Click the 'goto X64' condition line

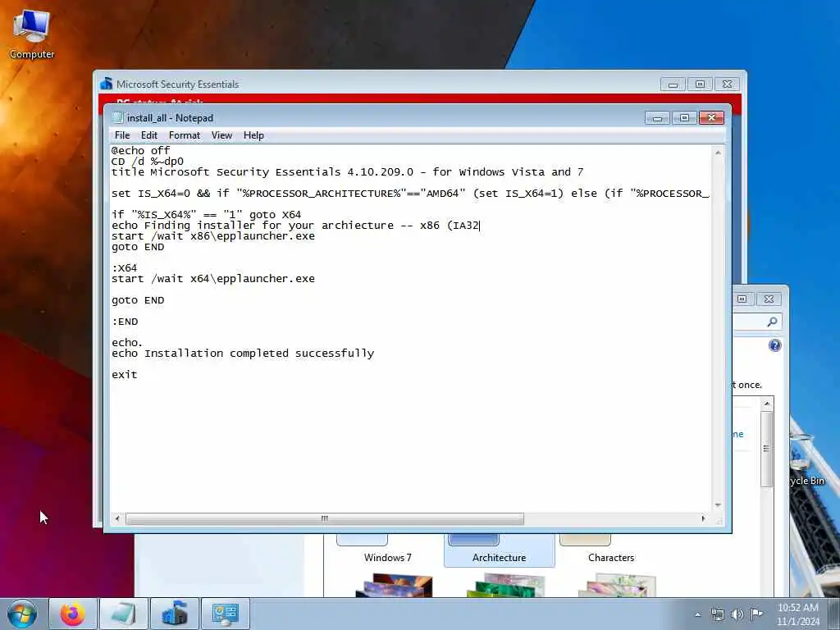[206, 215]
